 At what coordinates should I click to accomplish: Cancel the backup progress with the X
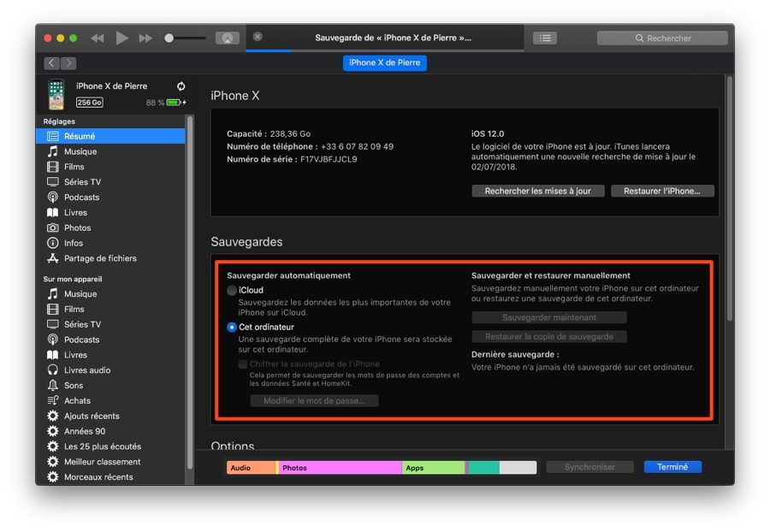[258, 37]
